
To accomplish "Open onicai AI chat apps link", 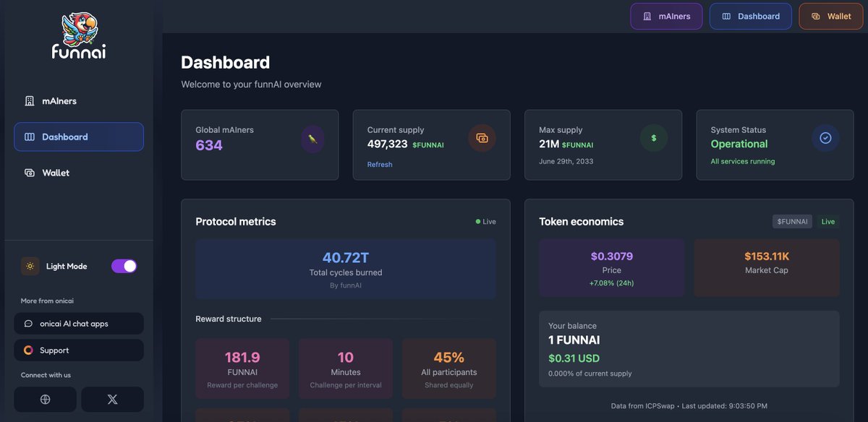I will coord(79,324).
